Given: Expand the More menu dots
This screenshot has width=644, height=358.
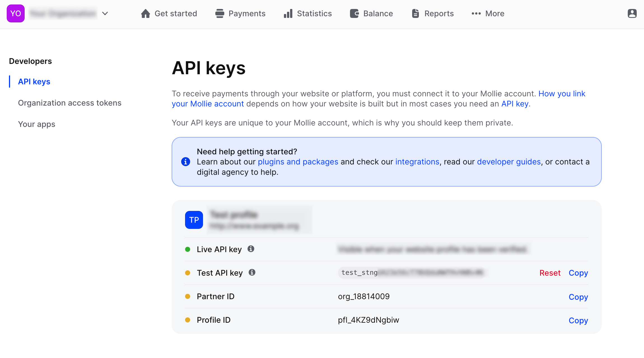Looking at the screenshot, I should coord(476,13).
